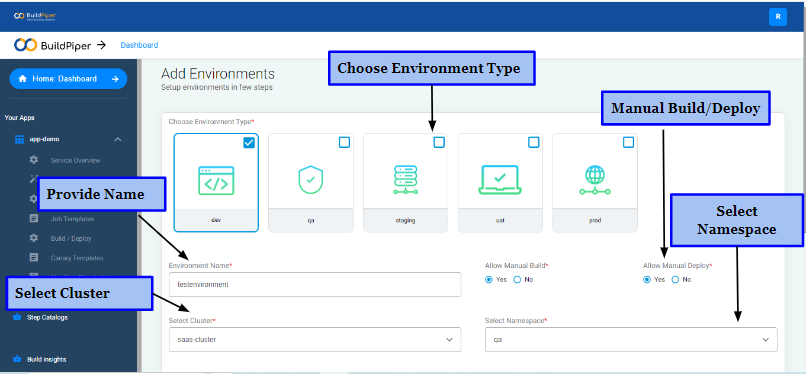Open Job Templates in sidebar
Screen dimensions: 806x374
72,219
